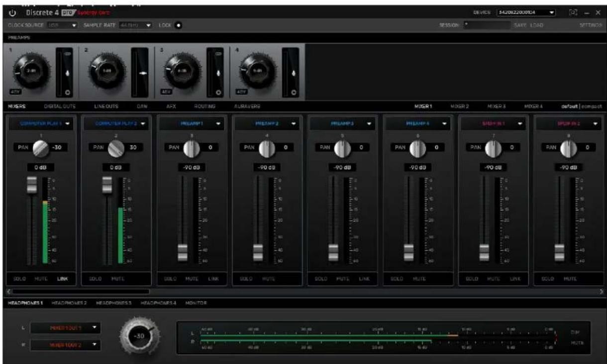Click the phase circle icon on preamp 4
Screen dimensions: 607x364
pos(293,92)
